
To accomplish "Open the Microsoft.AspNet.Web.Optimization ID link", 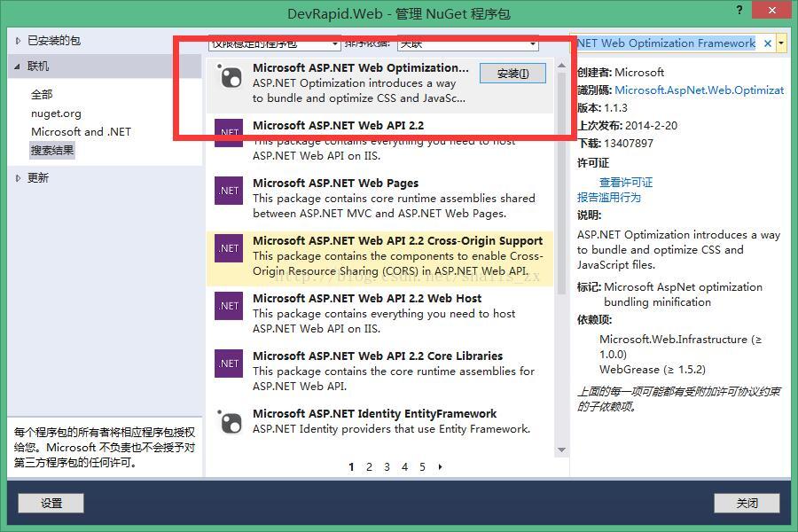I will [700, 90].
